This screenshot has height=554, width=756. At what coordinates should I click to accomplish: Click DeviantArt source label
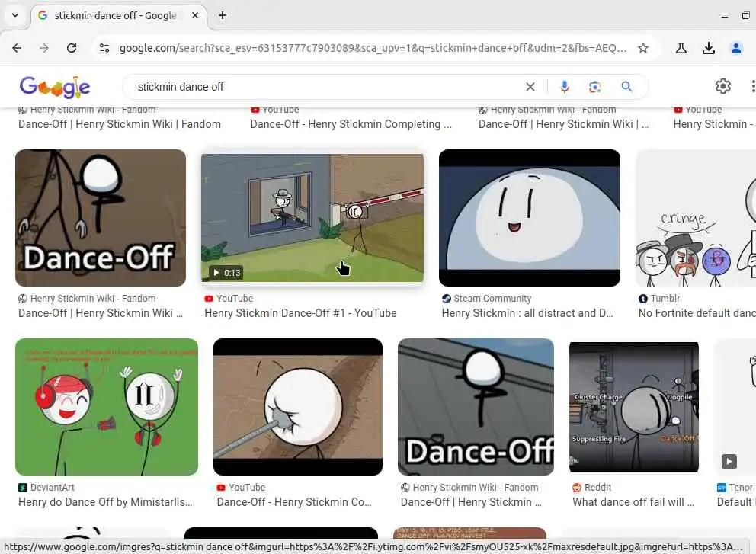[52, 488]
